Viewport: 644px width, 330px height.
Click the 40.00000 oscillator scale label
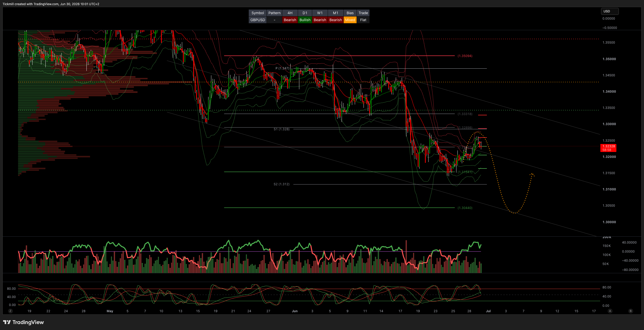pyautogui.click(x=629, y=242)
